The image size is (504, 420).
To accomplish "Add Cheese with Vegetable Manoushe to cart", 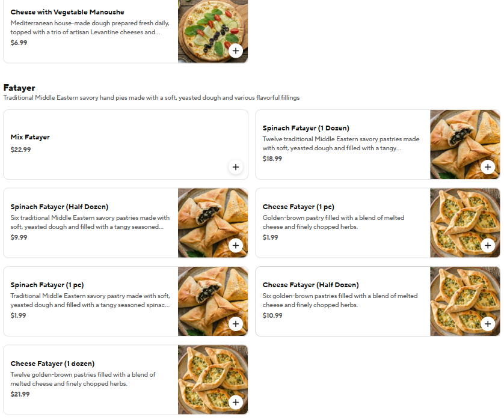I will pos(236,50).
